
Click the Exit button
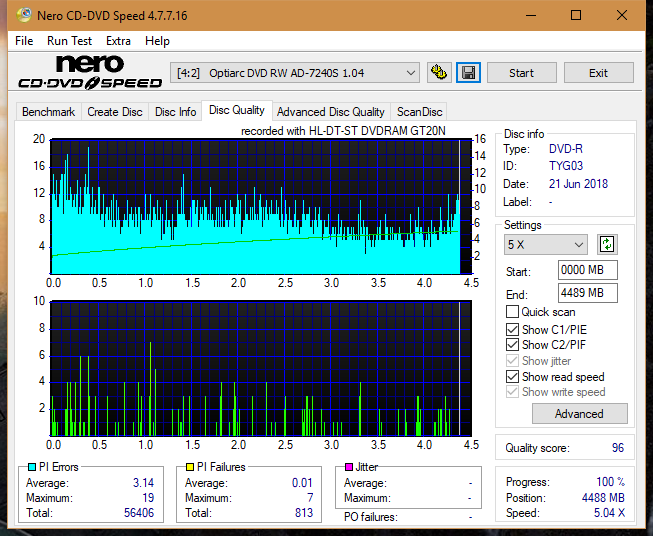pos(598,73)
